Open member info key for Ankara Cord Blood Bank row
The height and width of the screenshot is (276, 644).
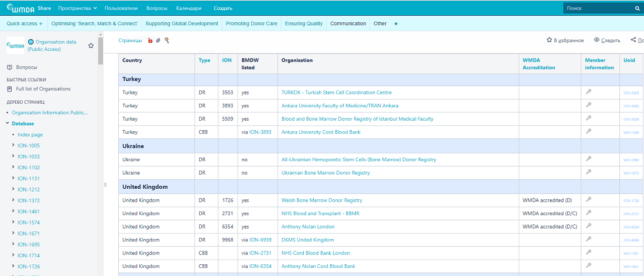(x=588, y=131)
